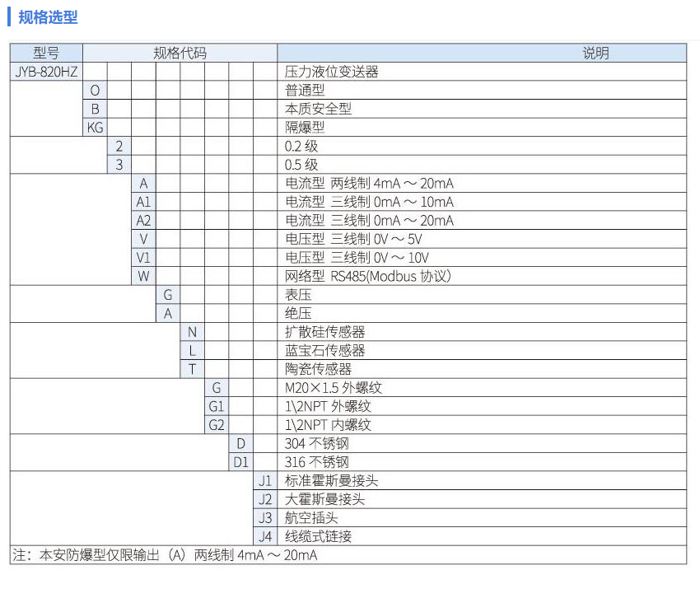Click 电流型 三线制 0mA～10mA row text

[x=369, y=202]
